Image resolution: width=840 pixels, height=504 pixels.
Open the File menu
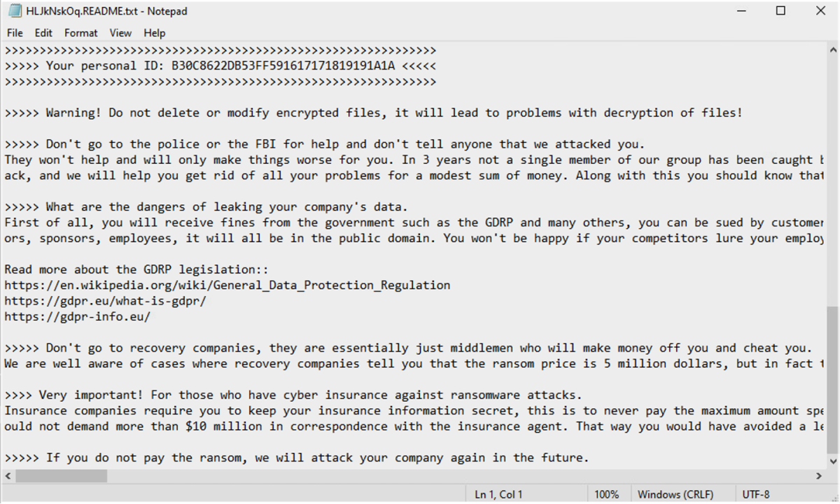click(x=14, y=32)
